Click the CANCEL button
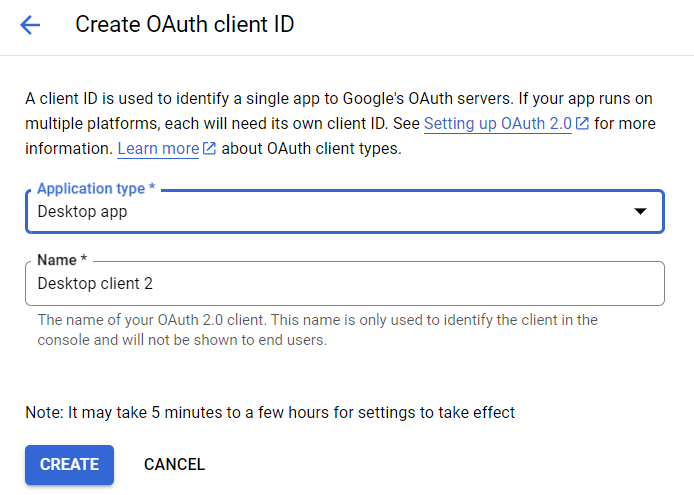Viewport: 694px width, 495px height. 174,464
